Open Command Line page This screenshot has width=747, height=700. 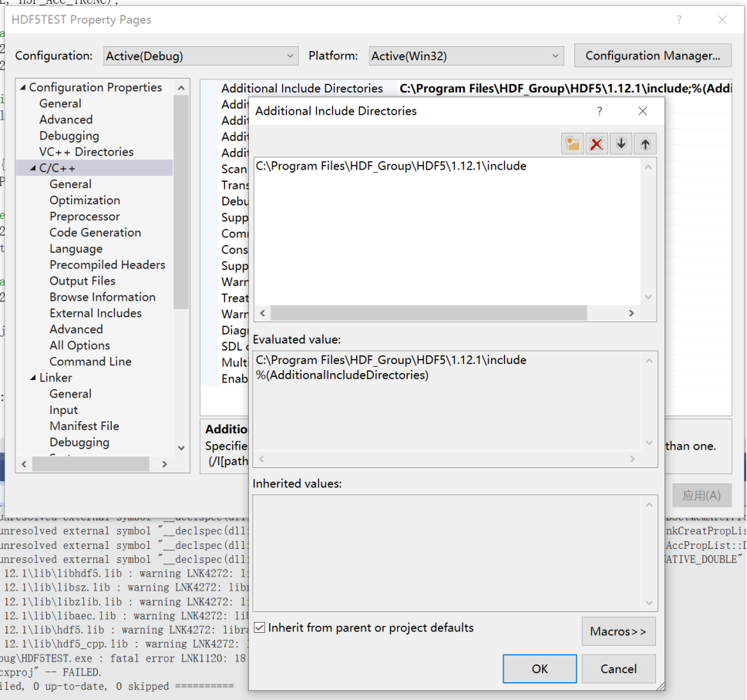click(x=90, y=362)
